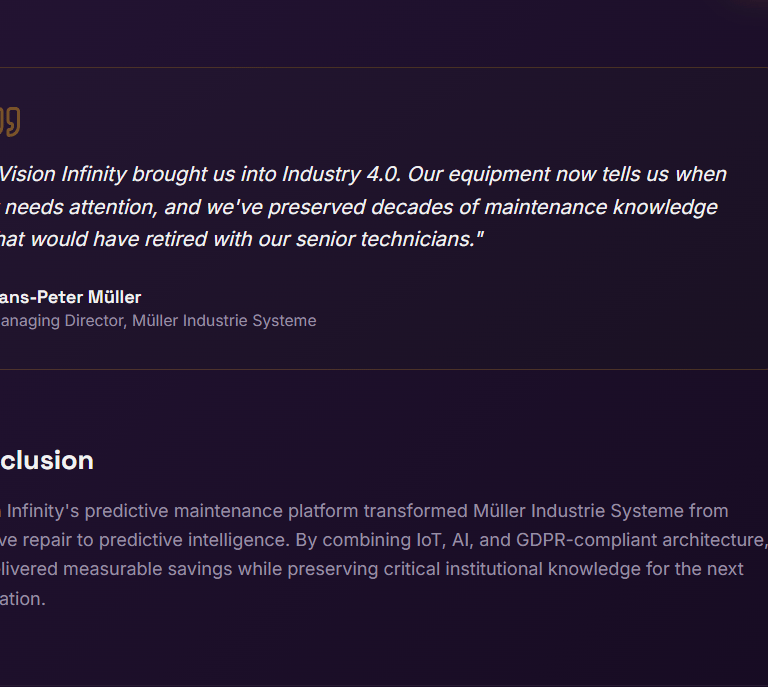Click the divider line above the testimonial
768x687 pixels.
click(x=384, y=68)
